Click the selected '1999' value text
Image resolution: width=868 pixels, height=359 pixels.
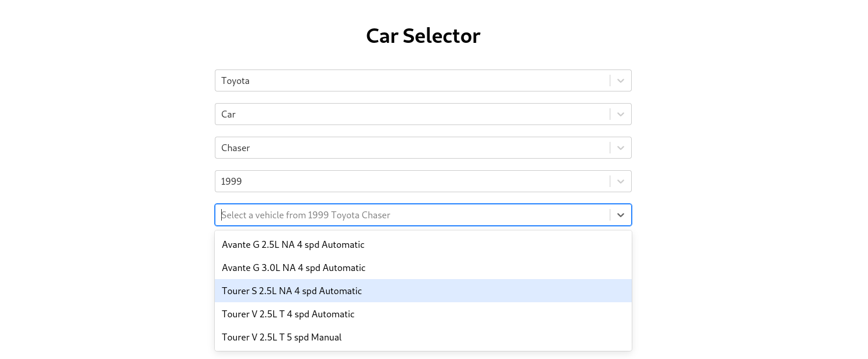[231, 181]
